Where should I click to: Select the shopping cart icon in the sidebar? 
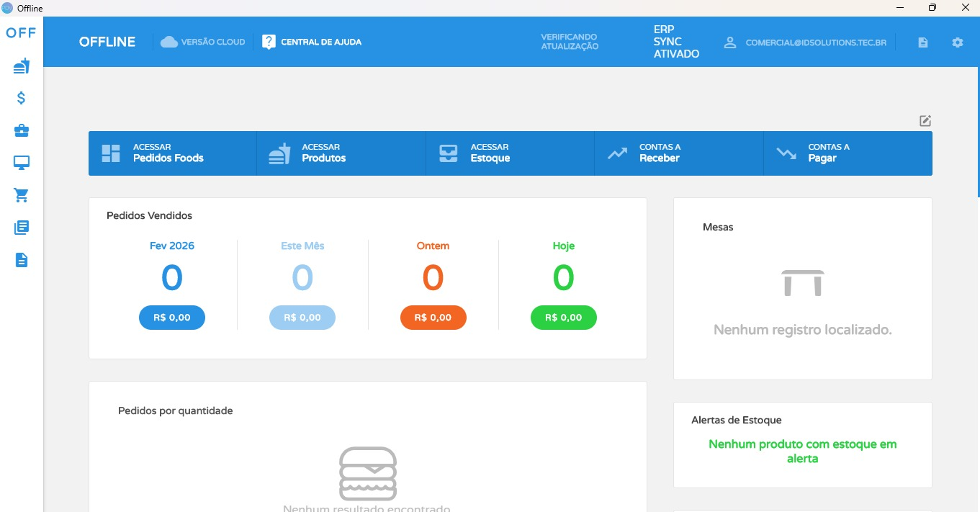pyautogui.click(x=21, y=195)
